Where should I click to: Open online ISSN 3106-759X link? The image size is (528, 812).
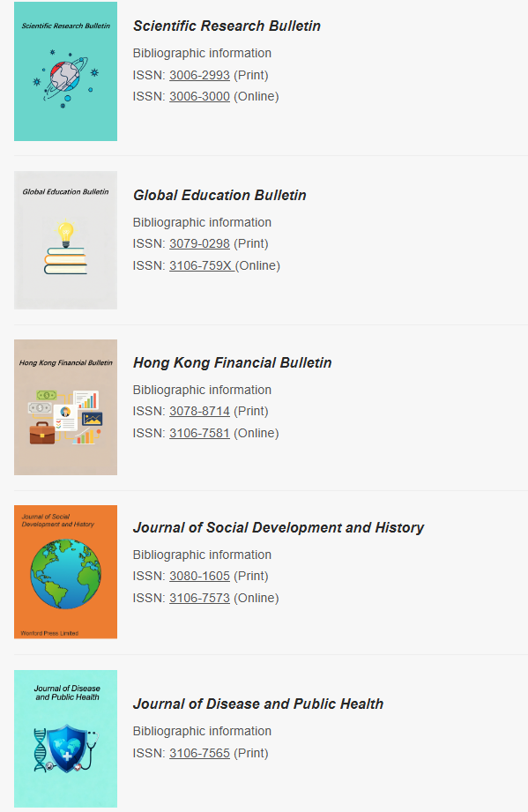tap(202, 265)
